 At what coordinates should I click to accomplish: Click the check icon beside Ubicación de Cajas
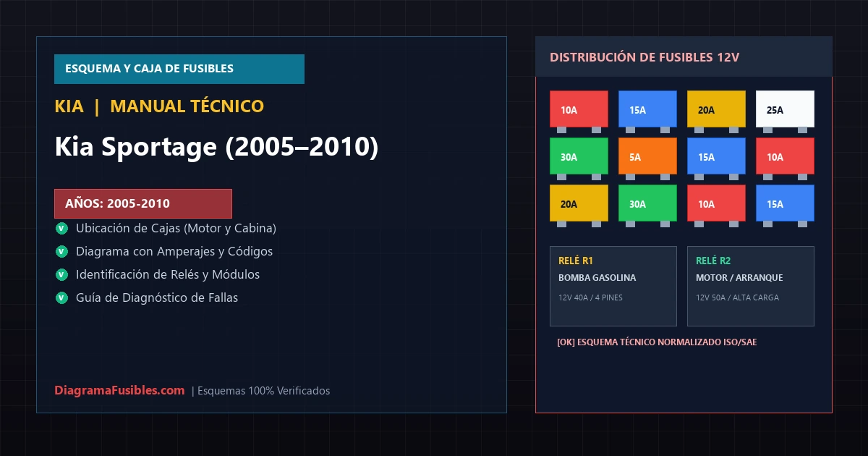[x=61, y=229]
